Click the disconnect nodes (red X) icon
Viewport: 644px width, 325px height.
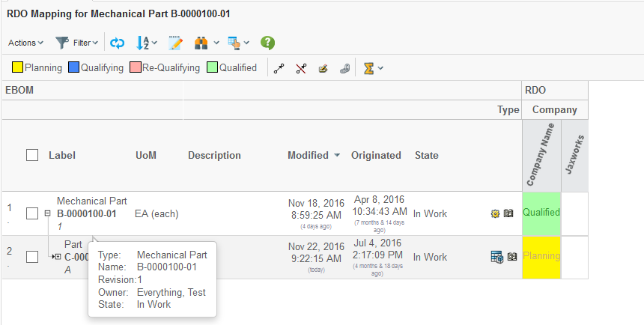(301, 68)
